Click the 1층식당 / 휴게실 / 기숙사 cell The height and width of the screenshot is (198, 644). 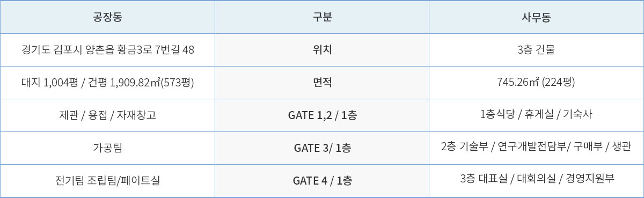537,115
